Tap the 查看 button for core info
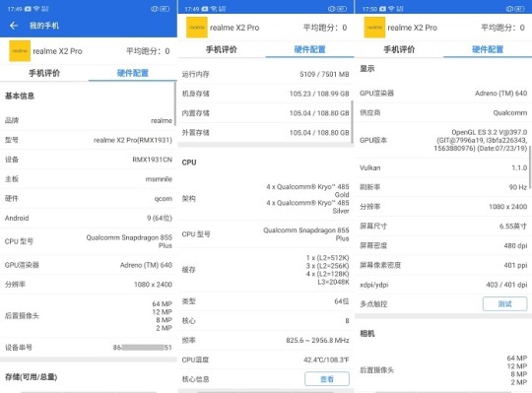 (x=327, y=379)
